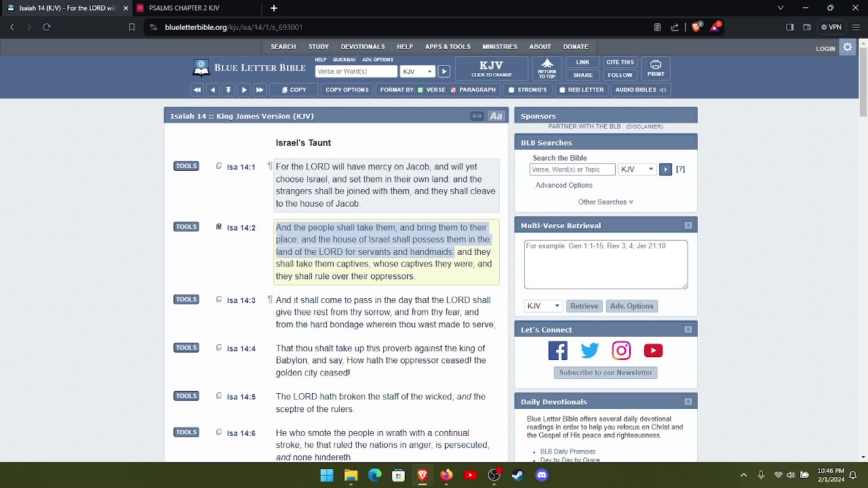Screen dimensions: 868x488
Task: Open the Twitter link icon
Action: (x=590, y=350)
